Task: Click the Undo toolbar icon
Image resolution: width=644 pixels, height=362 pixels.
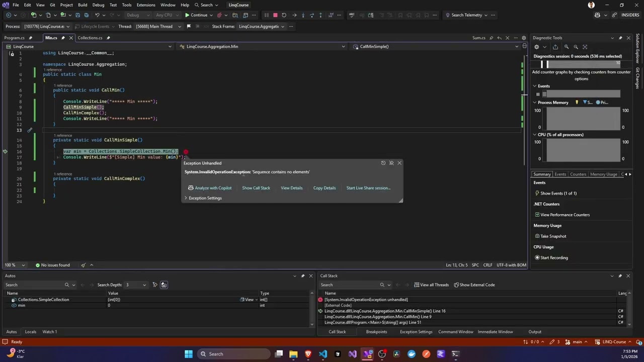Action: (x=97, y=15)
